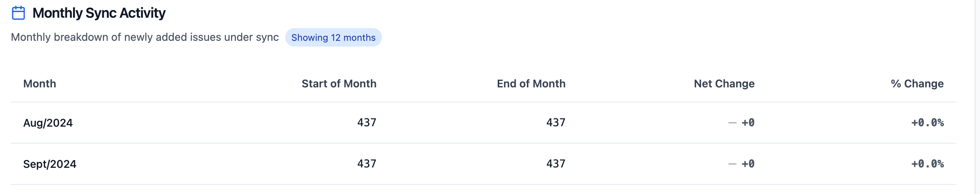
Task: Click the Monthly Sync Activity heading
Action: click(99, 13)
